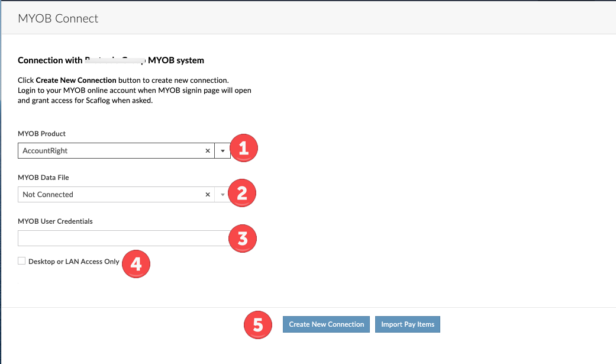Click the MYOB User Credentials label
616x364 pixels.
[55, 221]
